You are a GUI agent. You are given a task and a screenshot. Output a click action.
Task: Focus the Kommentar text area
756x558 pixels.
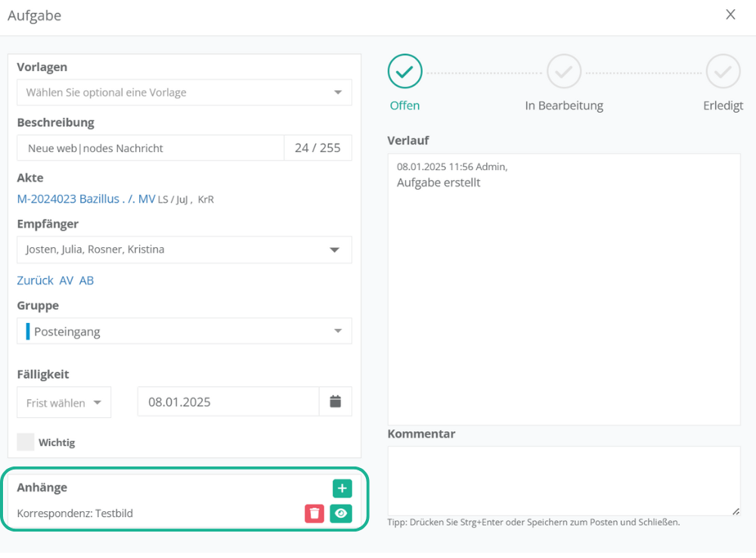pyautogui.click(x=563, y=481)
